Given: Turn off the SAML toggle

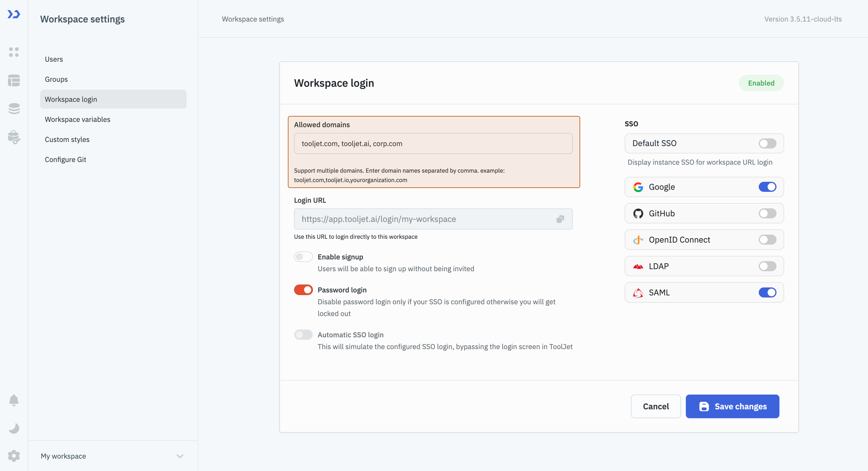Looking at the screenshot, I should [x=767, y=292].
